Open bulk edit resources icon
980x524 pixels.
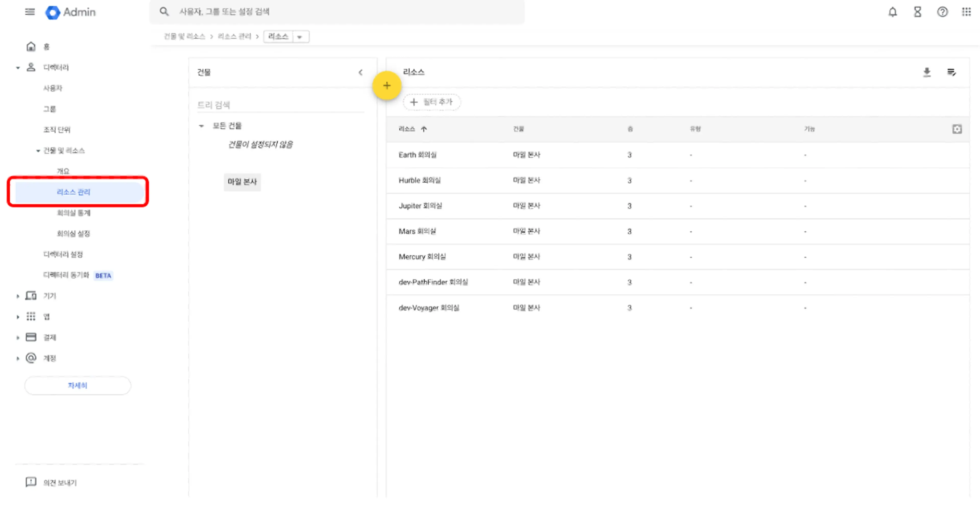951,72
